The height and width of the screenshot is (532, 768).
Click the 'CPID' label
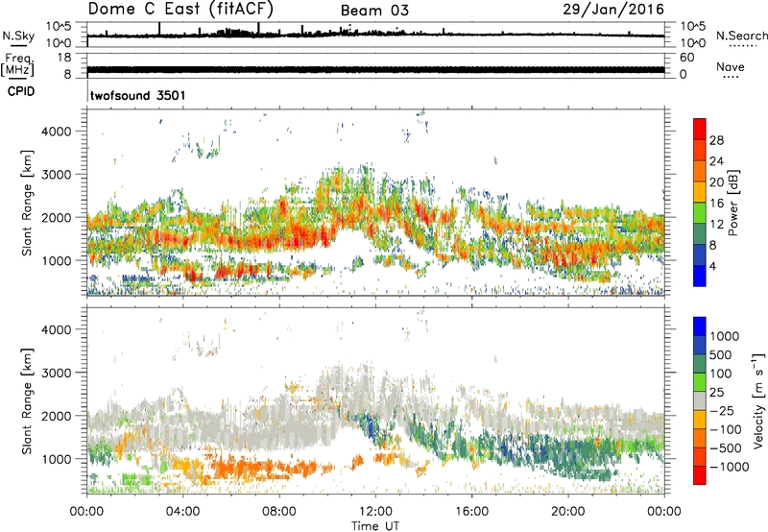(21, 91)
